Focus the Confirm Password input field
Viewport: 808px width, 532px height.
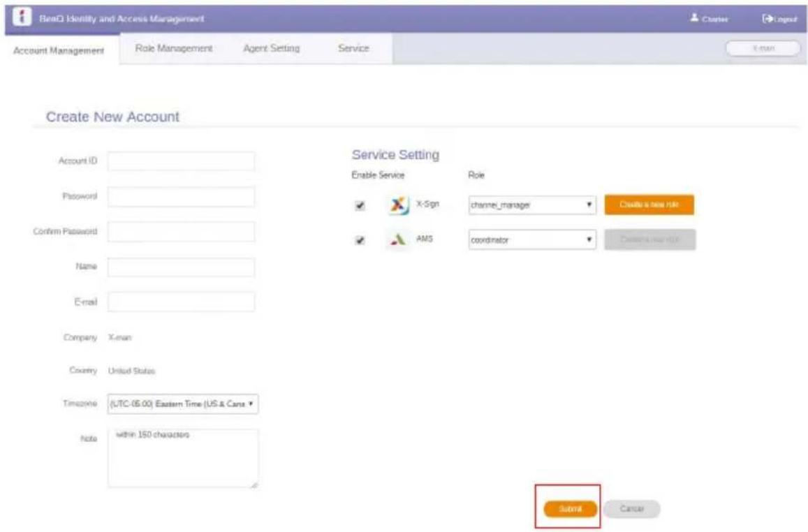point(181,232)
